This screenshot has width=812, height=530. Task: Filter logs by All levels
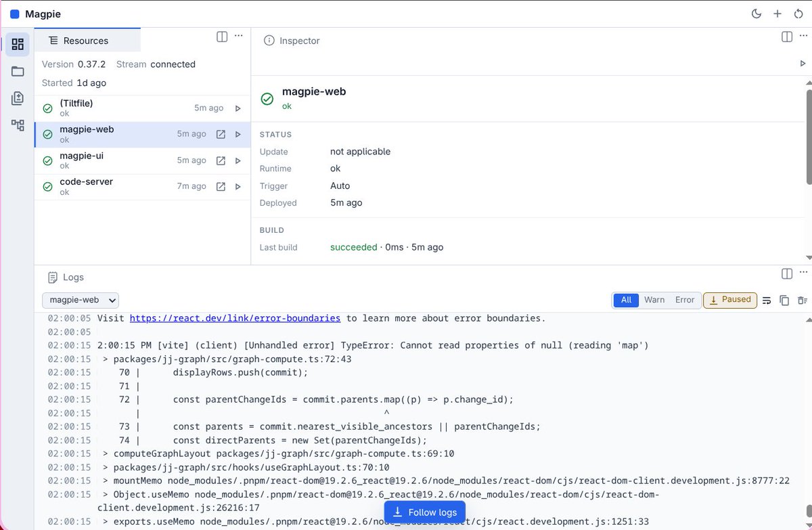click(626, 300)
